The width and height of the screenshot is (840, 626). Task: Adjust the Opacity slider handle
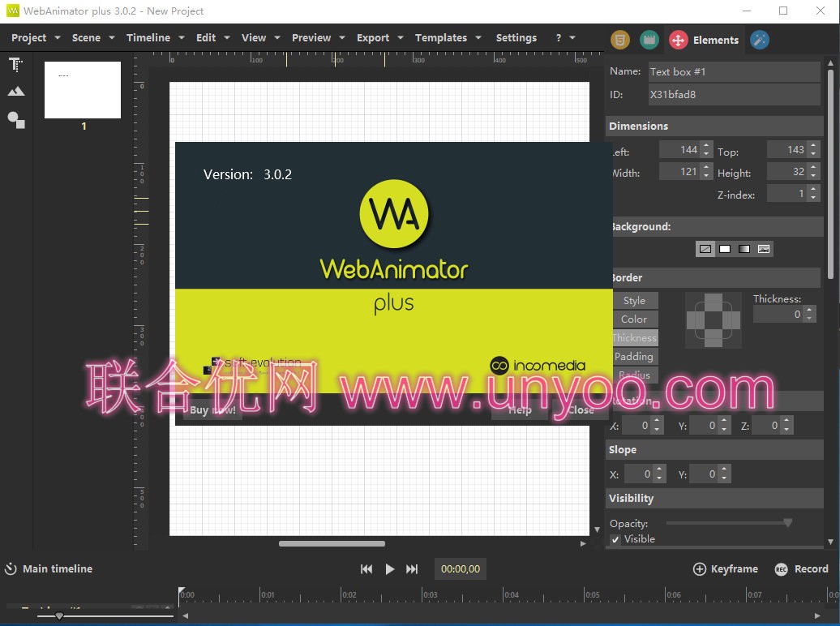tap(788, 522)
